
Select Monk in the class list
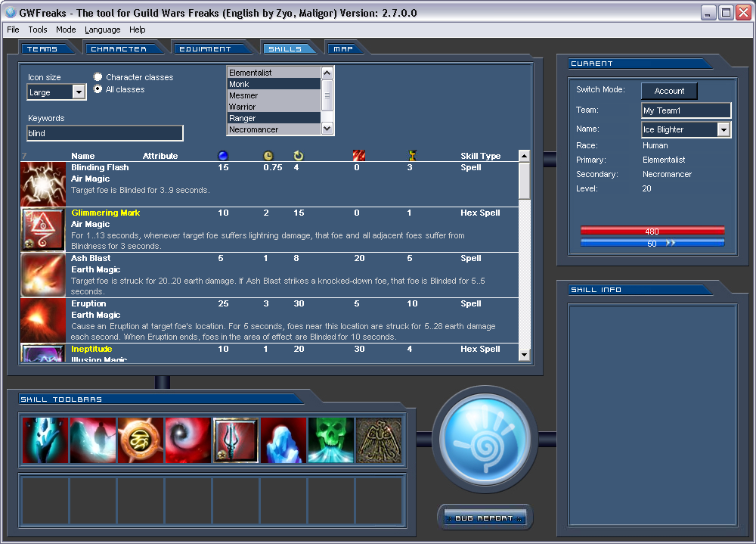274,84
